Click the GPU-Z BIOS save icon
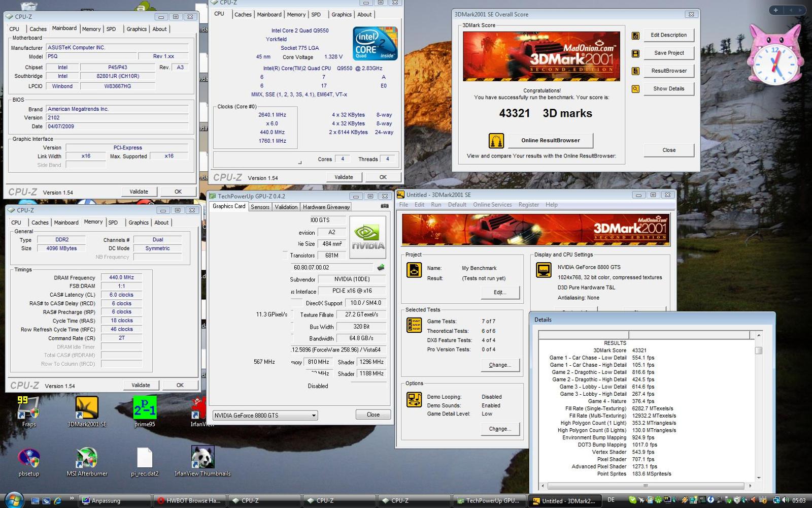Image resolution: width=812 pixels, height=508 pixels. tap(381, 267)
